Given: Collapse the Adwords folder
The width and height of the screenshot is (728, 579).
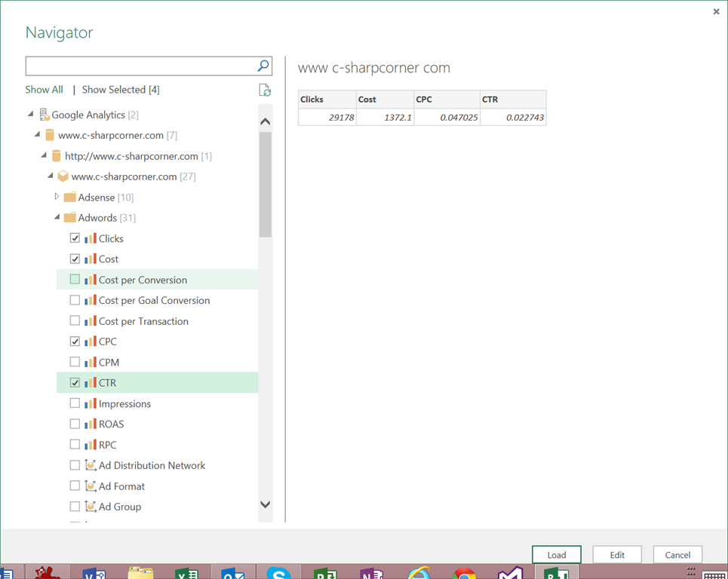Looking at the screenshot, I should point(57,216).
